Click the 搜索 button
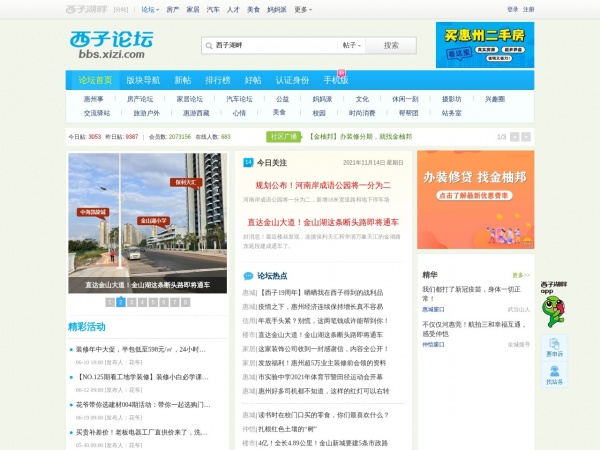The image size is (600, 450). coord(391,46)
